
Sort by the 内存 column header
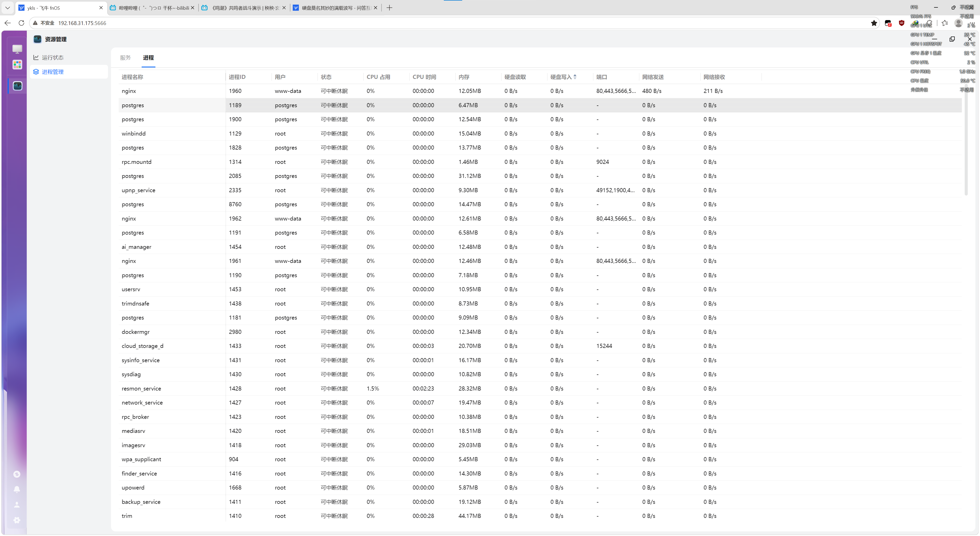pos(464,77)
